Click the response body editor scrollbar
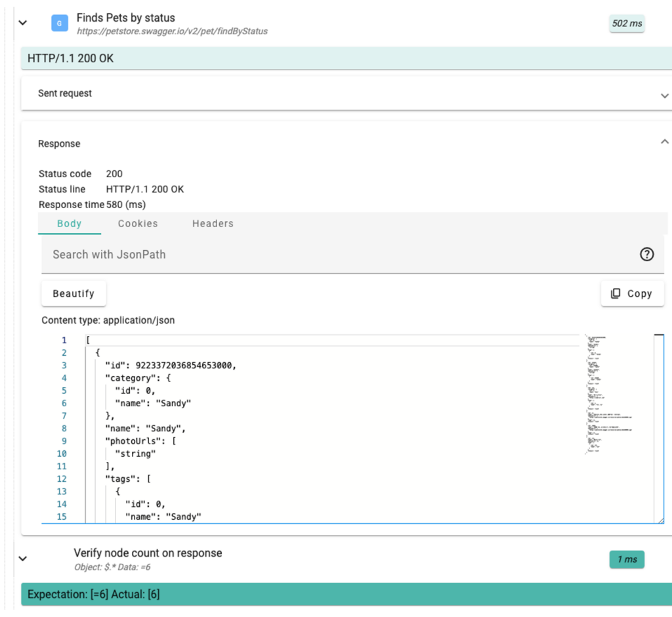Viewport: 672px width, 617px height. click(x=659, y=427)
